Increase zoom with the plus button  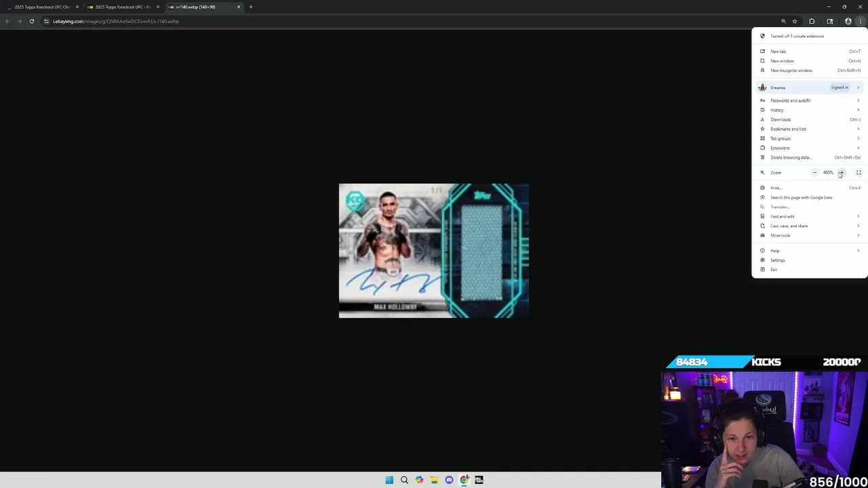pos(841,173)
